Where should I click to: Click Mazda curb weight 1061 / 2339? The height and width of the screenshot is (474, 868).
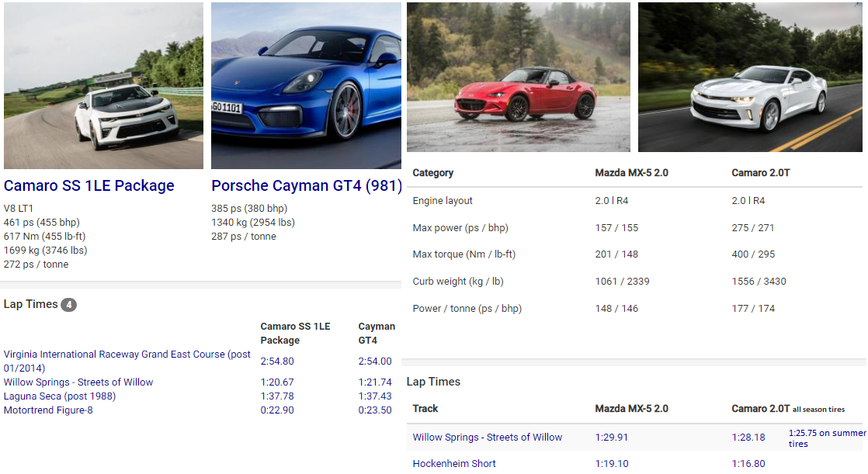point(622,282)
